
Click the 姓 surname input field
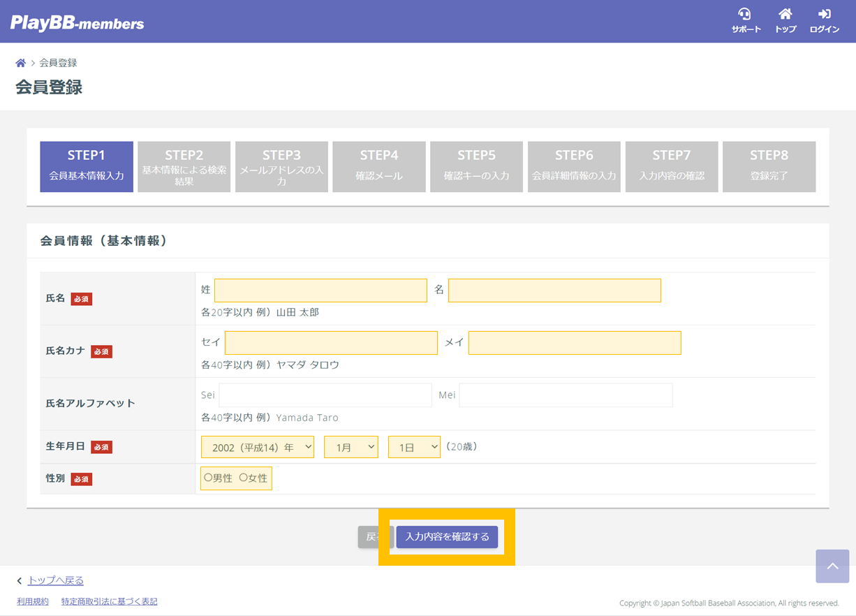(320, 290)
